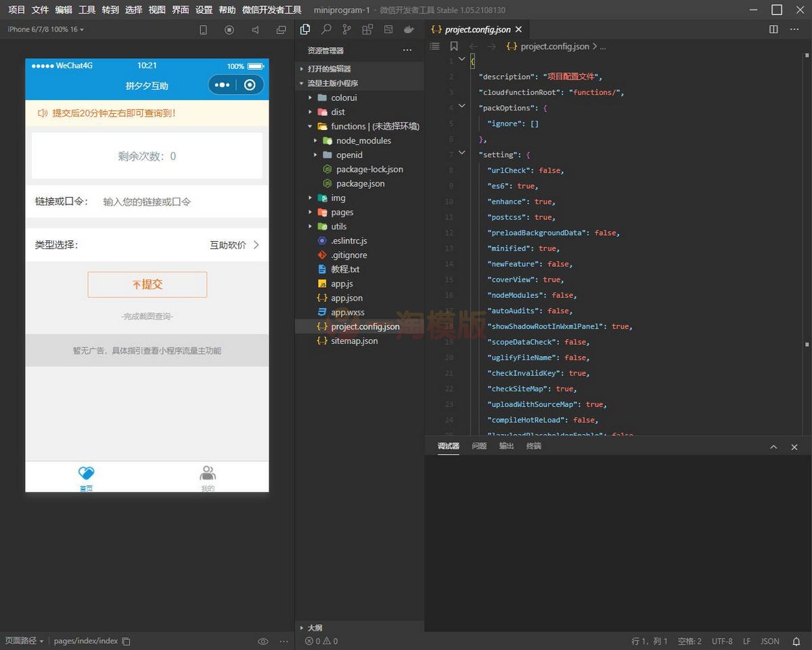Open the search icon in the activity bar
Screen dimensions: 812x650
pyautogui.click(x=326, y=30)
